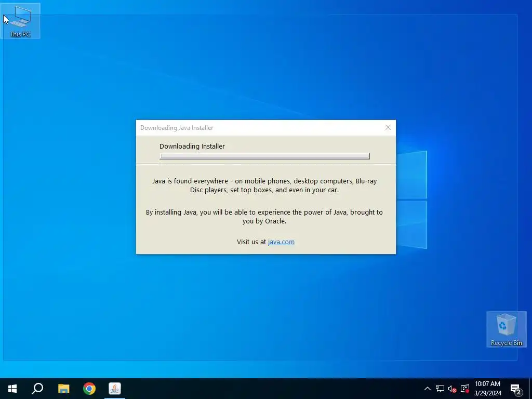Click the Show desktop sliver
Image resolution: width=532 pixels, height=399 pixels.
[530, 389]
